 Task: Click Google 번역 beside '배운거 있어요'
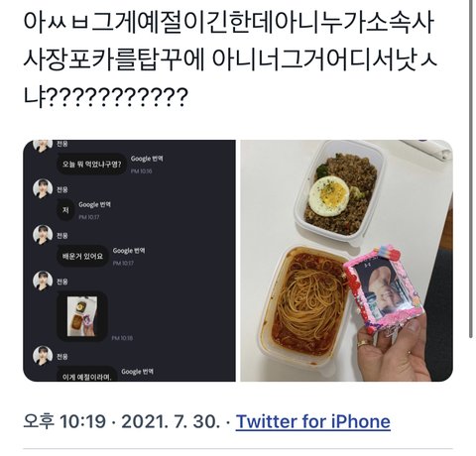tap(129, 251)
